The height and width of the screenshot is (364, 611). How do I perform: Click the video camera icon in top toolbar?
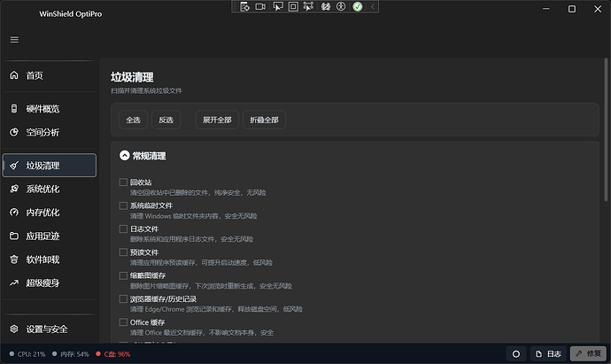pos(260,6)
